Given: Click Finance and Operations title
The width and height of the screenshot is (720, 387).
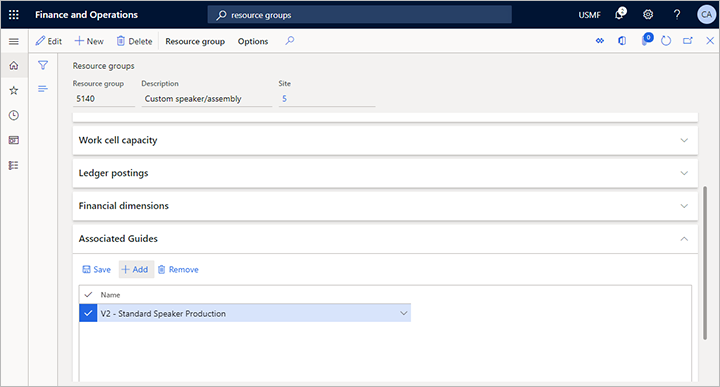Looking at the screenshot, I should 86,15.
